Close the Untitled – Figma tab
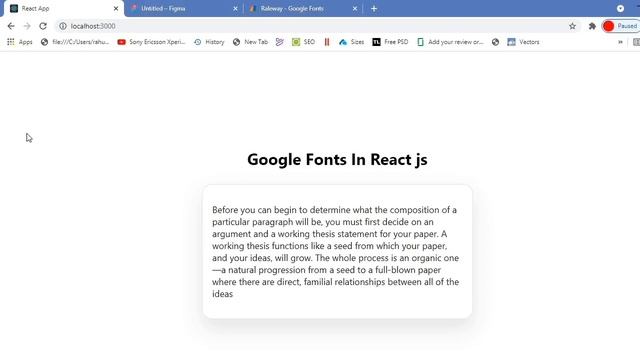This screenshot has width=640, height=360. point(235,9)
